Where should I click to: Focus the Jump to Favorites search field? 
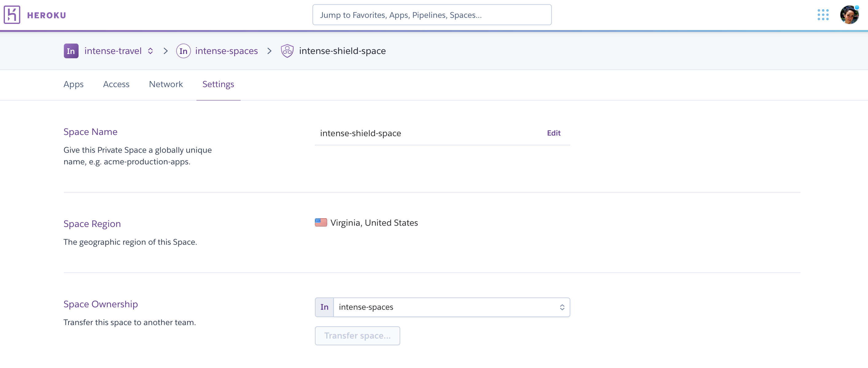click(432, 15)
